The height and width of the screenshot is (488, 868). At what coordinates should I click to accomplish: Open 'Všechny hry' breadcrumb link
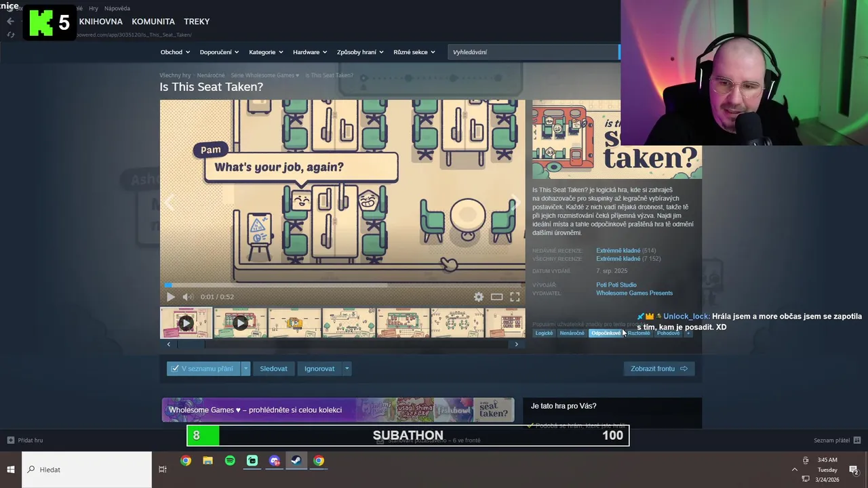pos(175,75)
